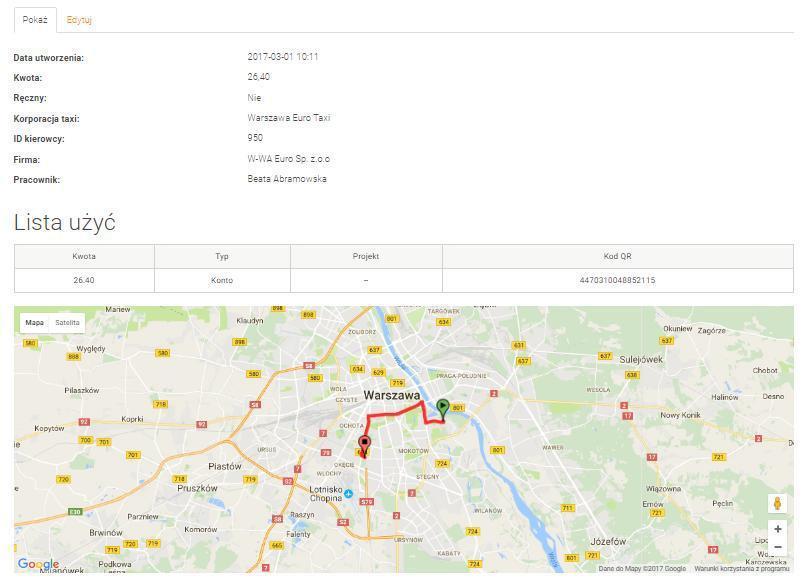This screenshot has width=809, height=585.
Task: Select the Mapa map view
Action: tap(35, 322)
